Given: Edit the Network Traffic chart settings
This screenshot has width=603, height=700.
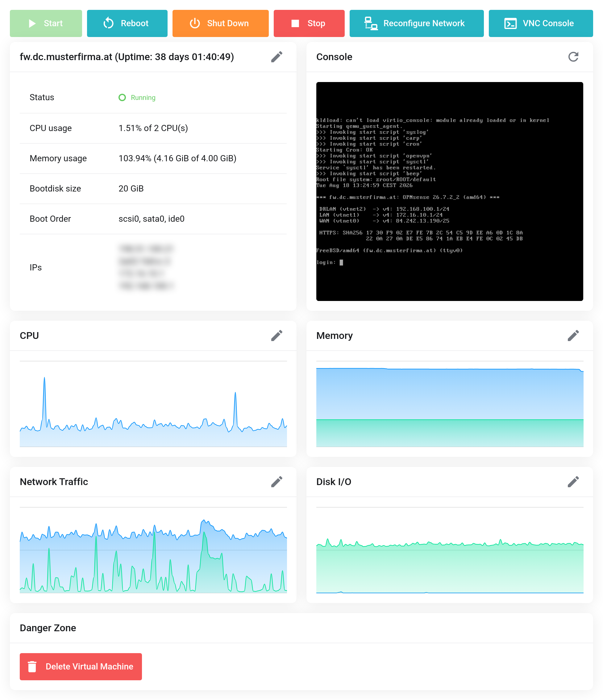Looking at the screenshot, I should 277,482.
